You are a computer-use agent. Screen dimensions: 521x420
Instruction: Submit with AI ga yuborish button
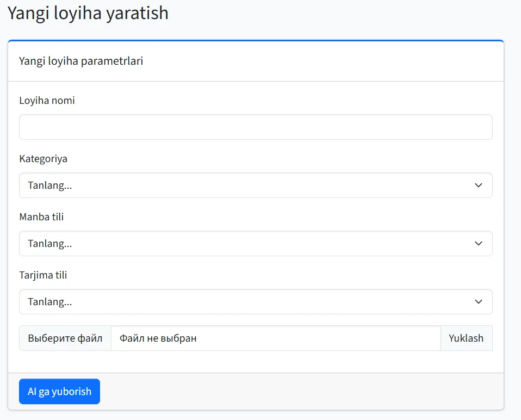click(59, 392)
